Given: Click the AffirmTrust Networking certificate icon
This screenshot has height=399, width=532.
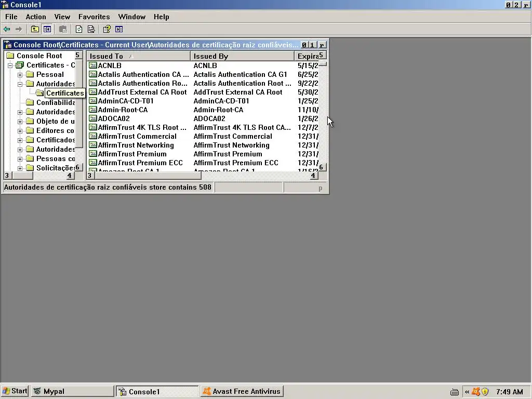Looking at the screenshot, I should click(x=92, y=145).
